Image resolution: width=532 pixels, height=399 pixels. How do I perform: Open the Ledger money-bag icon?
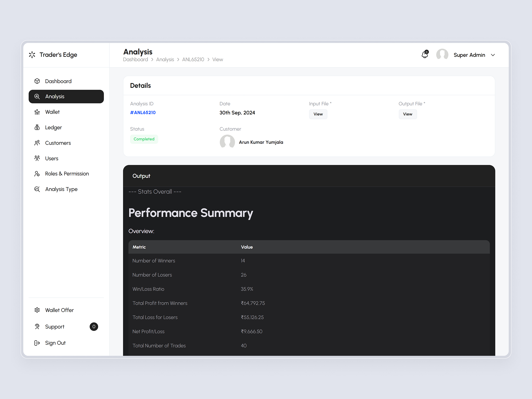tap(37, 127)
